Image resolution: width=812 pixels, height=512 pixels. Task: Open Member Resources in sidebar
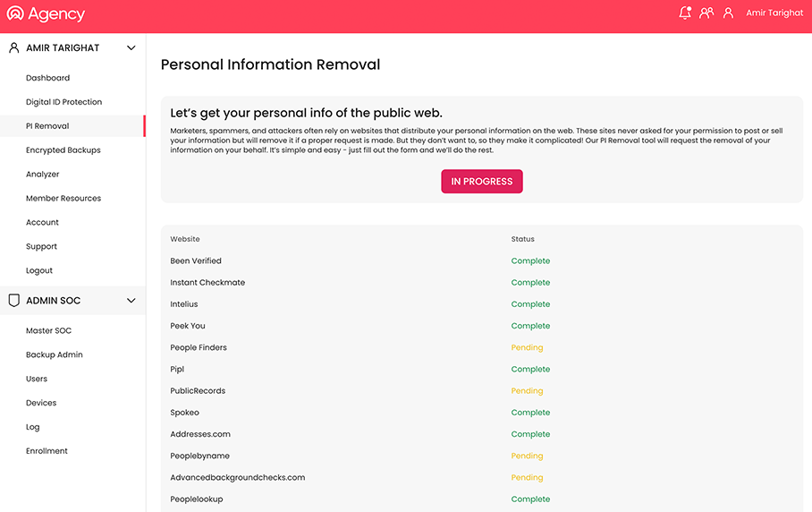point(63,199)
